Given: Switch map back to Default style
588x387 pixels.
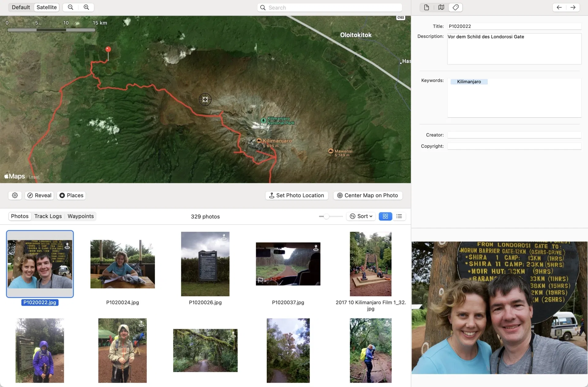Looking at the screenshot, I should 21,7.
